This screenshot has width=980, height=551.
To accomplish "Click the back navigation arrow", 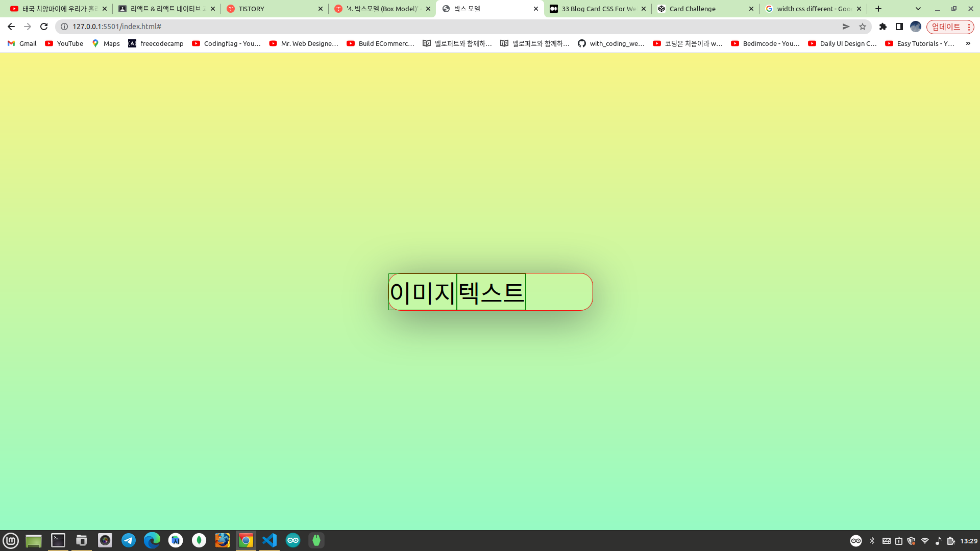I will pyautogui.click(x=11, y=27).
